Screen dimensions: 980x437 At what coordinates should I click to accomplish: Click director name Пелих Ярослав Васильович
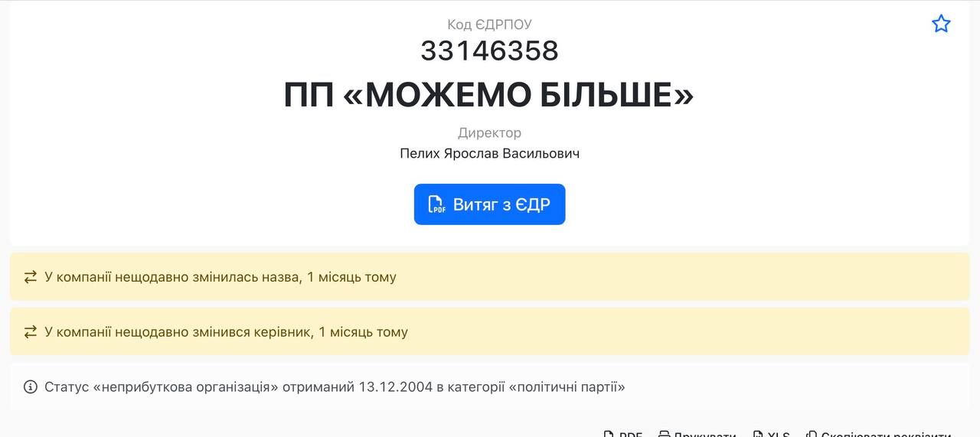coord(489,153)
